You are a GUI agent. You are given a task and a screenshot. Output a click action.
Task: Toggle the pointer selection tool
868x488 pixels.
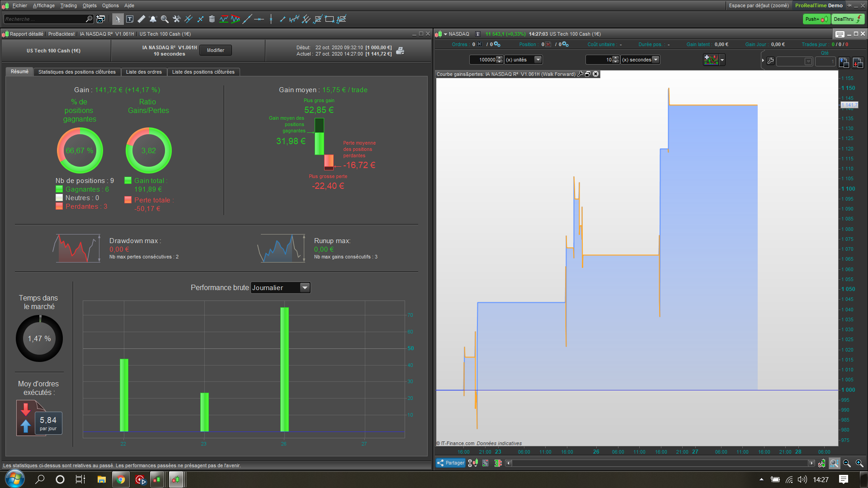118,19
